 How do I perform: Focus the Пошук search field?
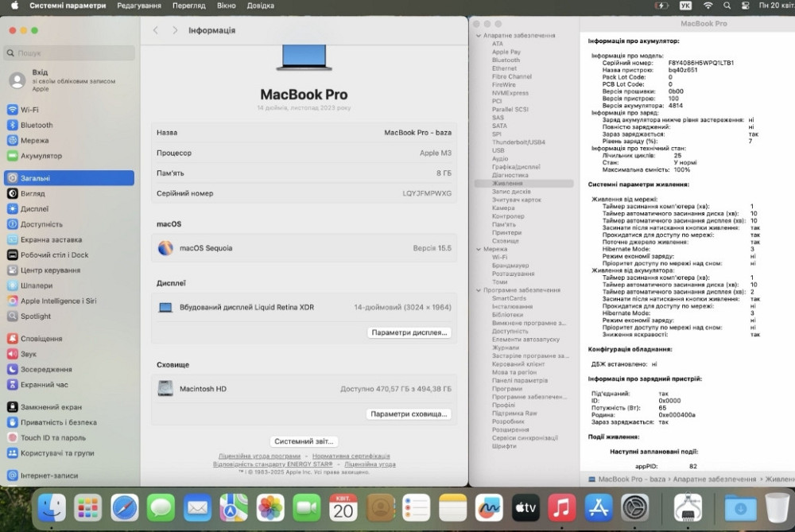69,52
